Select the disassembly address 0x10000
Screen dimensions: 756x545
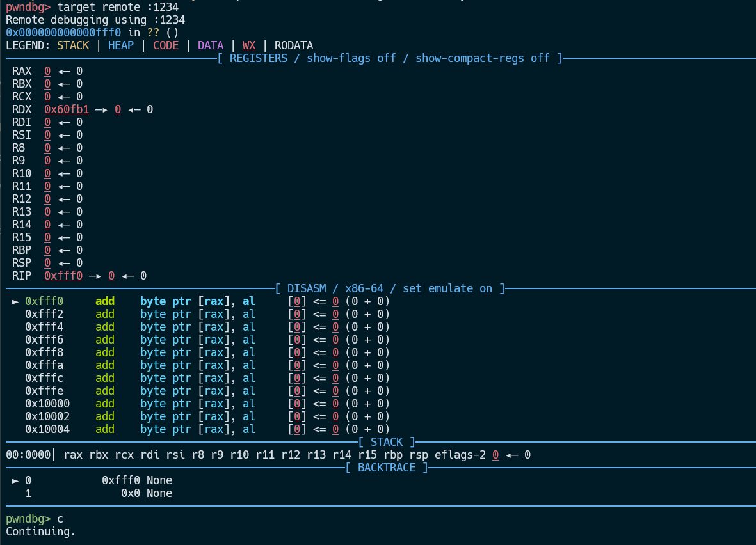pyautogui.click(x=47, y=404)
